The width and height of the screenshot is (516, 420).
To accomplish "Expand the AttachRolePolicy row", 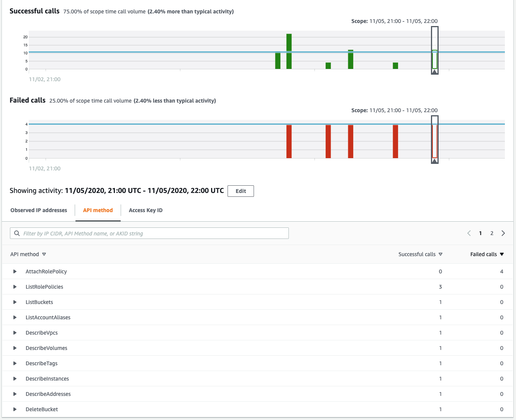I will 15,271.
